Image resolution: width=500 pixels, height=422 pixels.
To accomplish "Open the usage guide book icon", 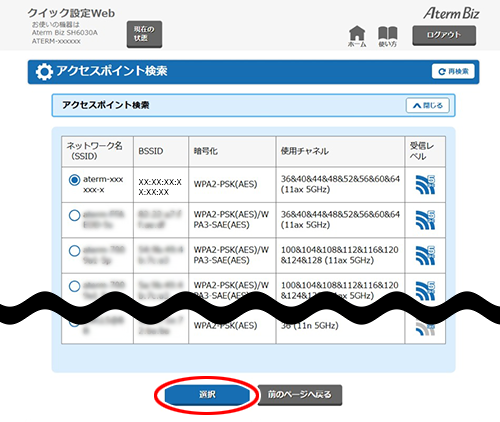I will point(388,36).
